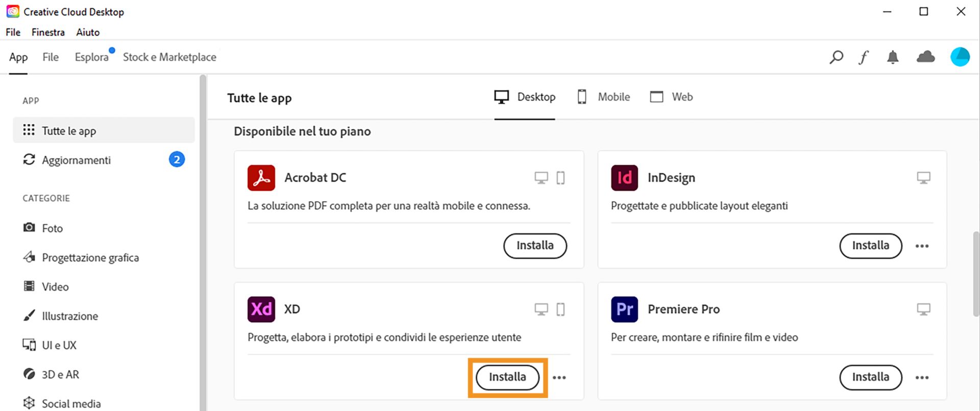Screen dimensions: 980x411
Task: Open more options for Premiere Pro
Action: tap(922, 378)
